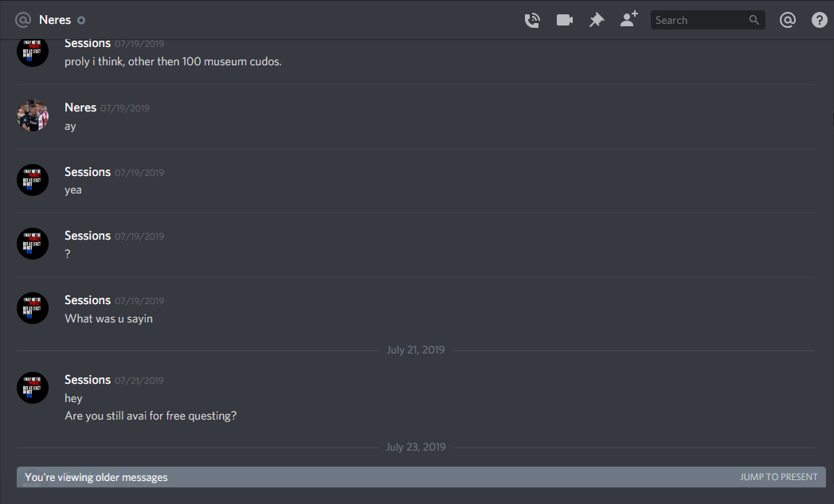This screenshot has height=504, width=834.
Task: Open Neres avatar next to 'ay'
Action: click(33, 115)
